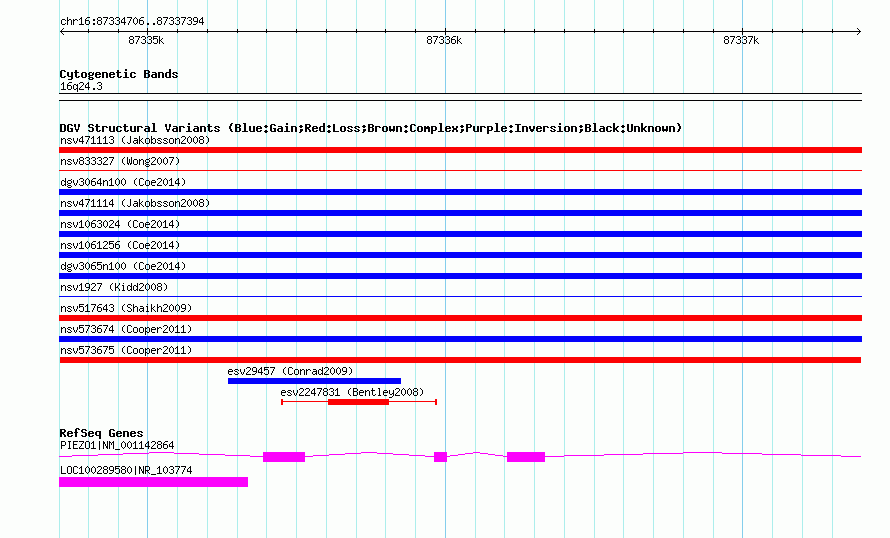This screenshot has height=538, width=890.
Task: Click the first PIEZO1 exon block
Action: [284, 457]
